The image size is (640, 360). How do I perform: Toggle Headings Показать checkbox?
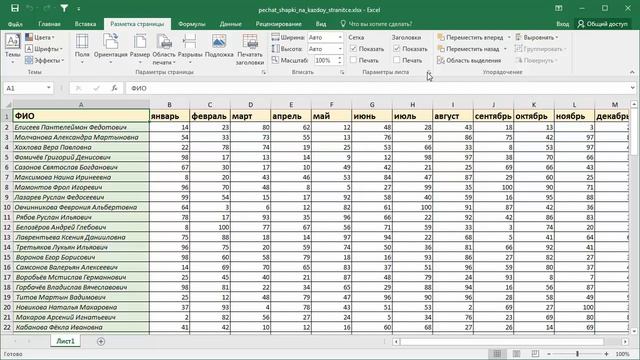(x=396, y=49)
